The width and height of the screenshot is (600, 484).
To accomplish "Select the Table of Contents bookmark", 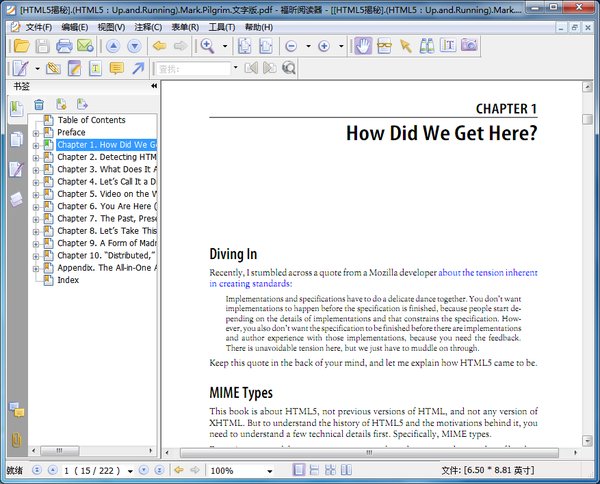I will [x=91, y=120].
